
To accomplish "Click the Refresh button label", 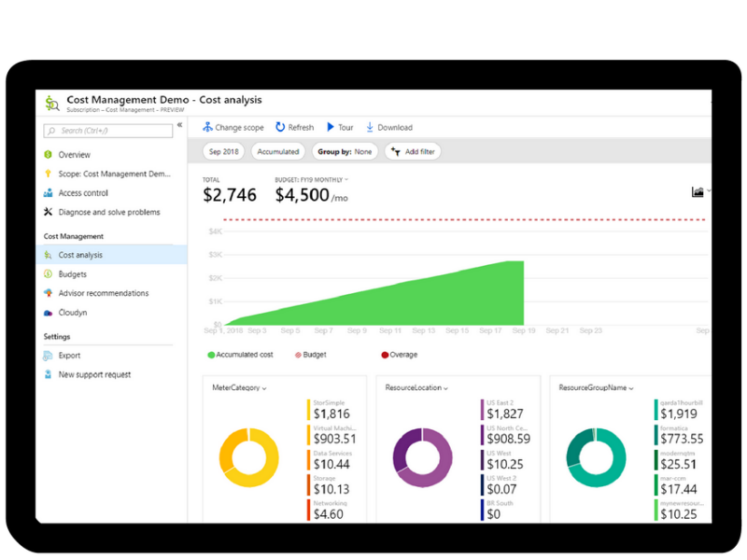I will coord(301,127).
